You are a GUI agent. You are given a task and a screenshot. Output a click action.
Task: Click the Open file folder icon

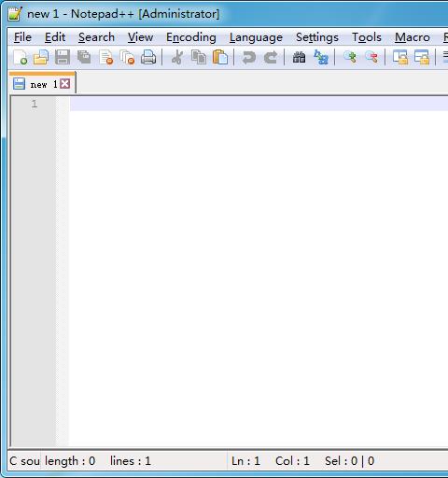coord(41,57)
